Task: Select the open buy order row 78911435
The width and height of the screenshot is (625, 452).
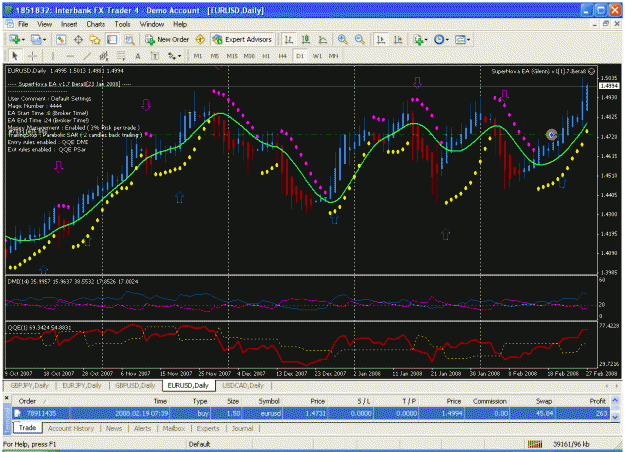Action: tap(311, 413)
